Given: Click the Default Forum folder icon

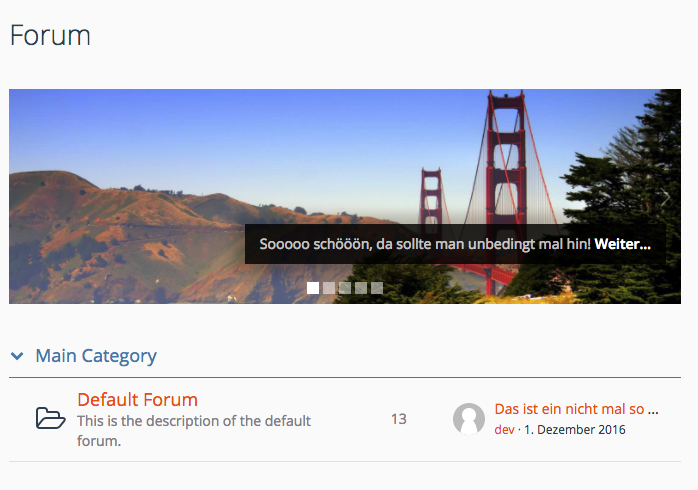Looking at the screenshot, I should tap(50, 418).
